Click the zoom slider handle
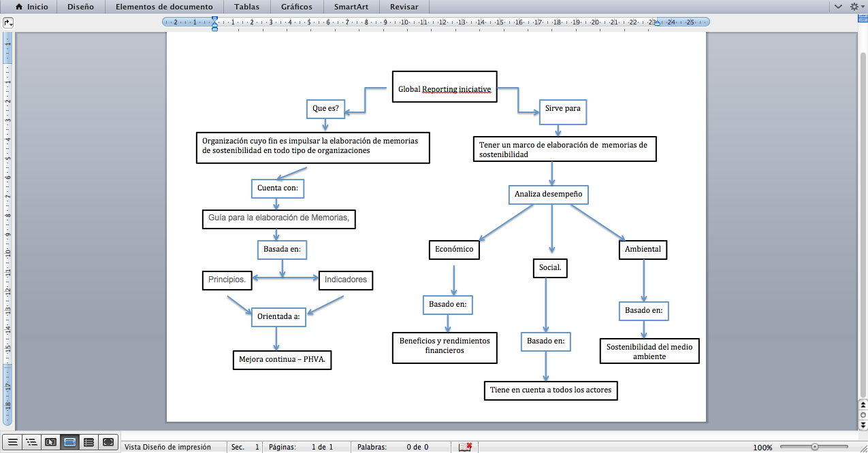 815,447
